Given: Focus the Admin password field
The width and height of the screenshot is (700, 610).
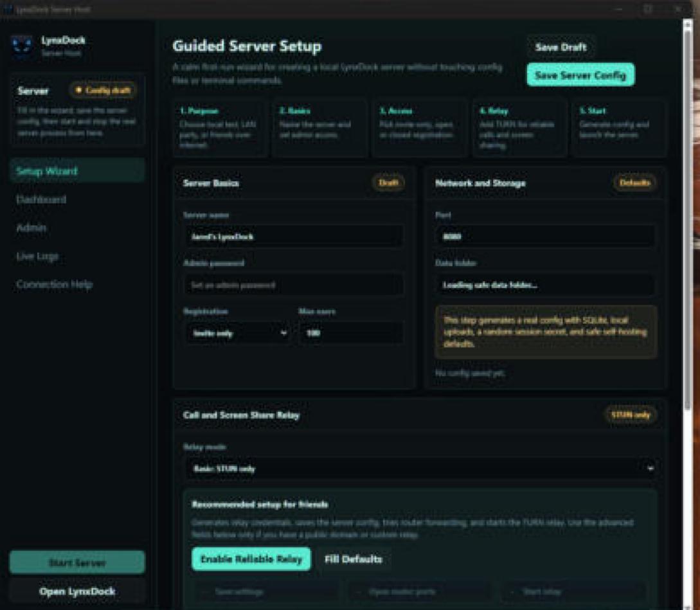Looking at the screenshot, I should 293,285.
